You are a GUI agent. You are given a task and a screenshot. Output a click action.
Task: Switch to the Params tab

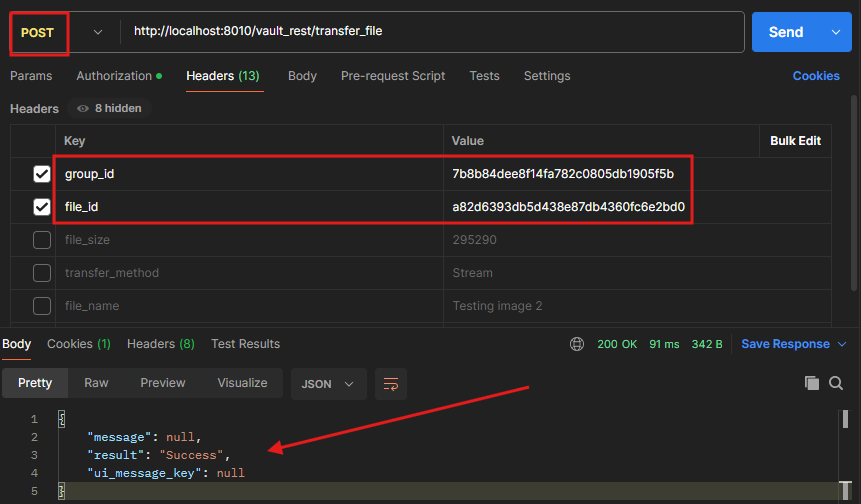click(31, 76)
